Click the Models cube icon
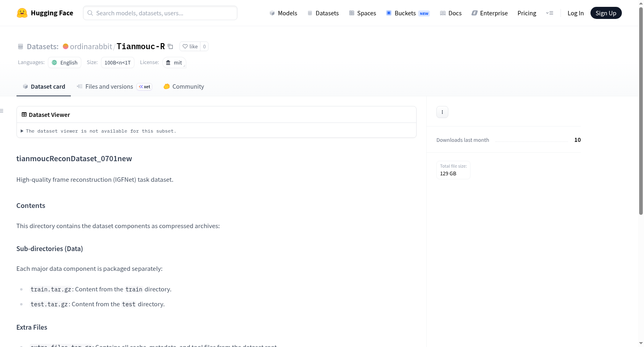This screenshot has width=644, height=347. pos(272,13)
